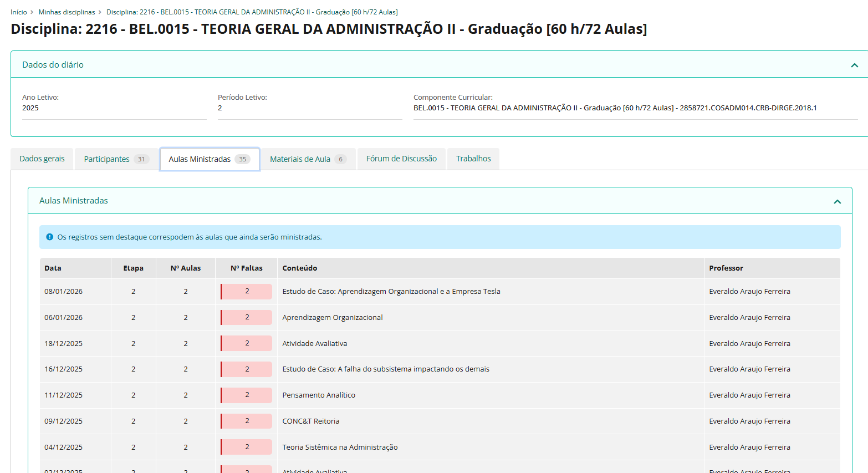868x473 pixels.
Task: Select the Aprendizagem Organizacional lesson row
Action: point(333,318)
